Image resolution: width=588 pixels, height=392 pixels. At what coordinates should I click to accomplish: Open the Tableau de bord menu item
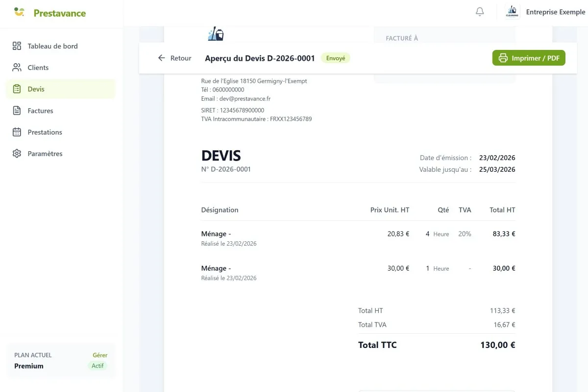coord(52,46)
